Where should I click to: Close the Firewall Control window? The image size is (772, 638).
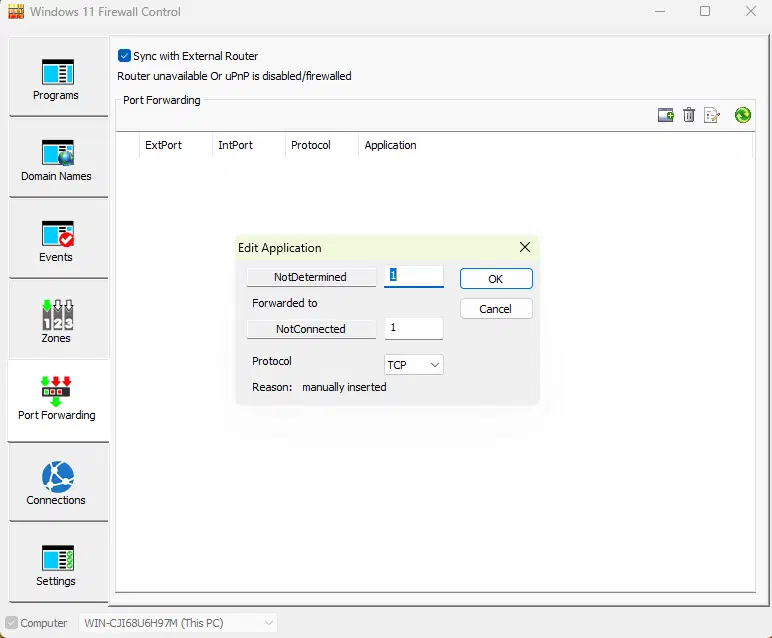(751, 11)
